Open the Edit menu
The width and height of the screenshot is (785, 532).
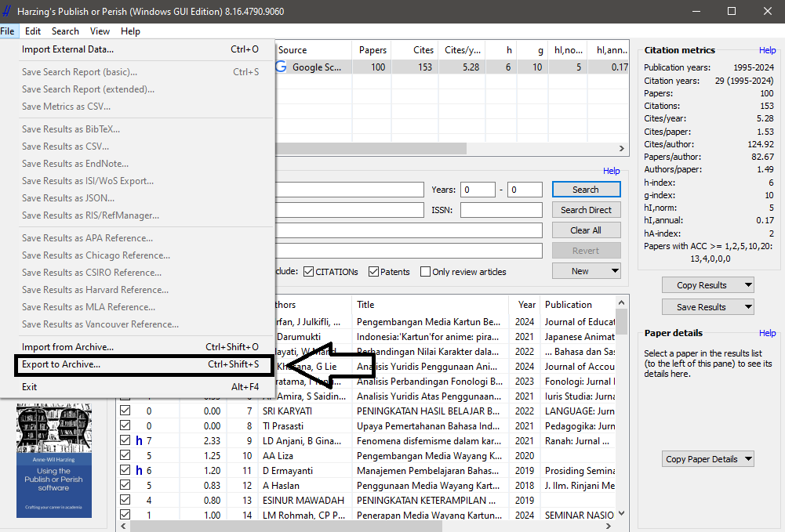click(x=32, y=31)
